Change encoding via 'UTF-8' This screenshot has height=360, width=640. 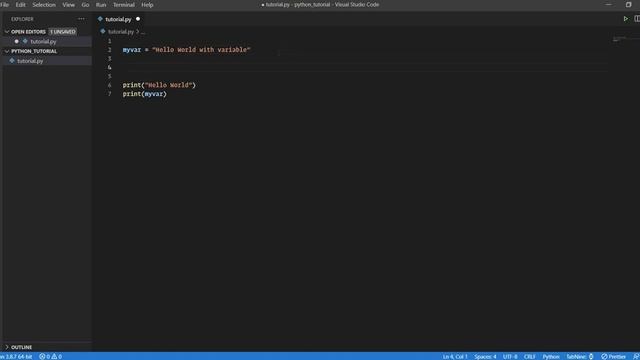pyautogui.click(x=510, y=356)
